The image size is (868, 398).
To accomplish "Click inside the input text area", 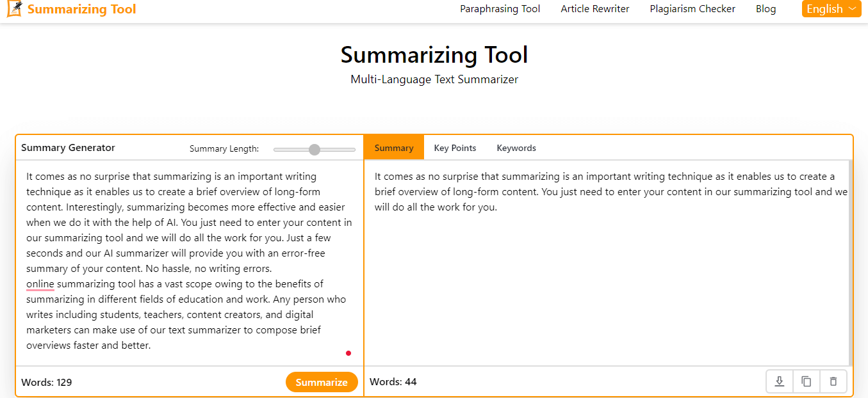I will click(x=190, y=262).
